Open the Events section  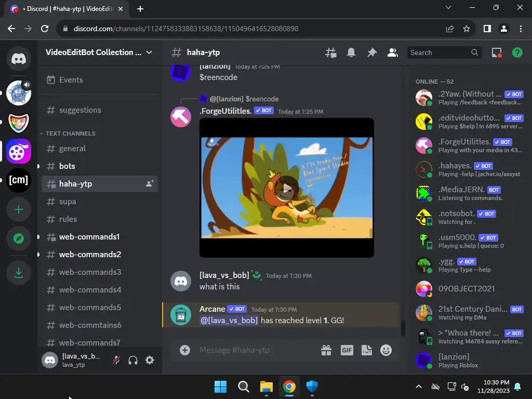pyautogui.click(x=99, y=79)
